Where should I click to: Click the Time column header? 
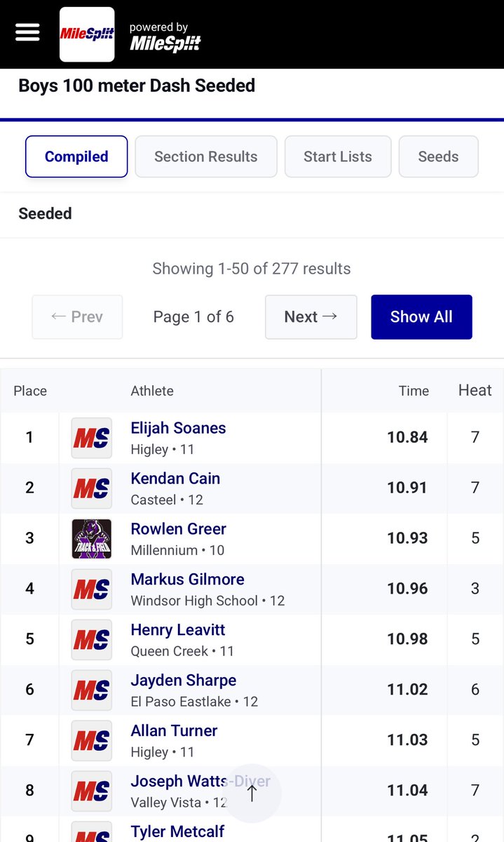point(414,391)
